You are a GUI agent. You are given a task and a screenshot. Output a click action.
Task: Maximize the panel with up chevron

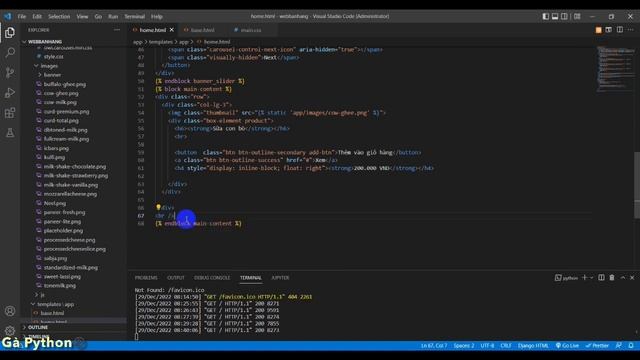click(x=623, y=278)
